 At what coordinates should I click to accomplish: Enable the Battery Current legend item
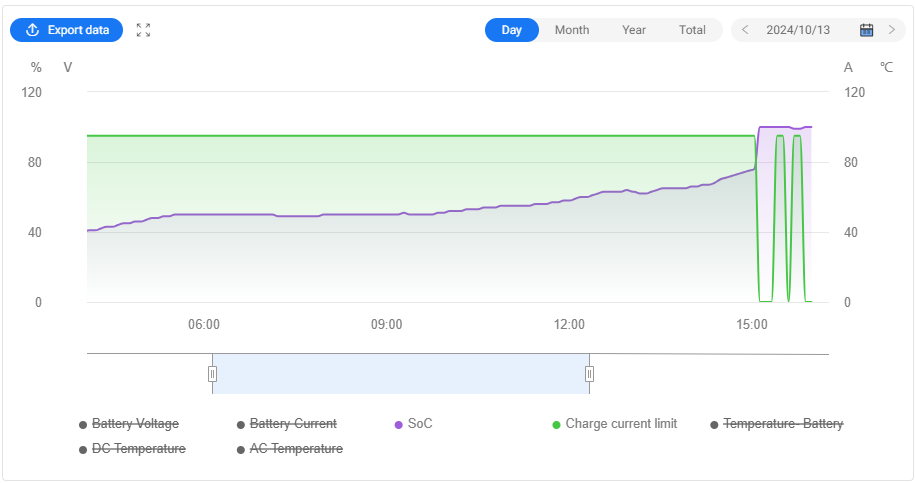tap(292, 424)
